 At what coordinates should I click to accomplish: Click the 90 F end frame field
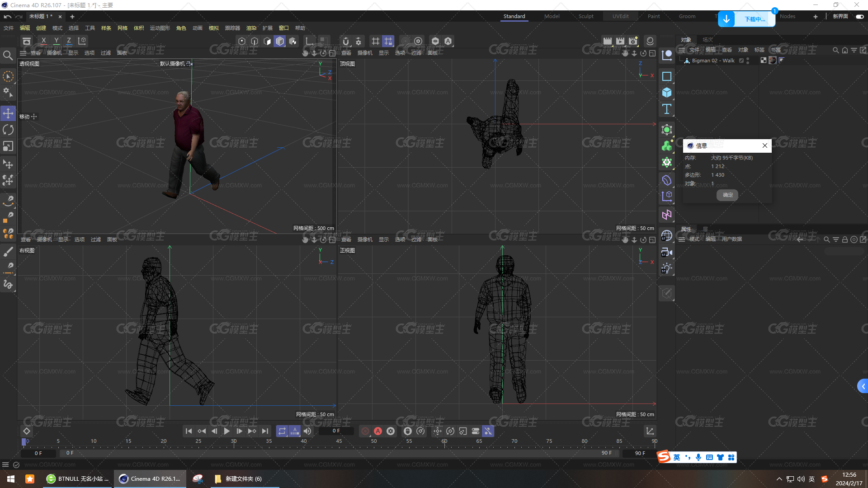[640, 453]
